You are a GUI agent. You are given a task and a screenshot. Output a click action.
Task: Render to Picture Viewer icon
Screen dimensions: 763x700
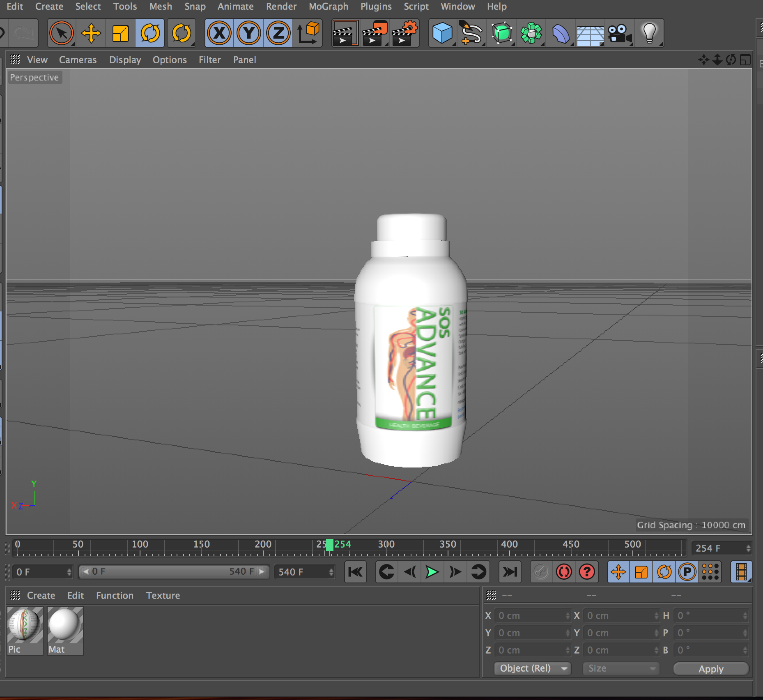point(375,33)
